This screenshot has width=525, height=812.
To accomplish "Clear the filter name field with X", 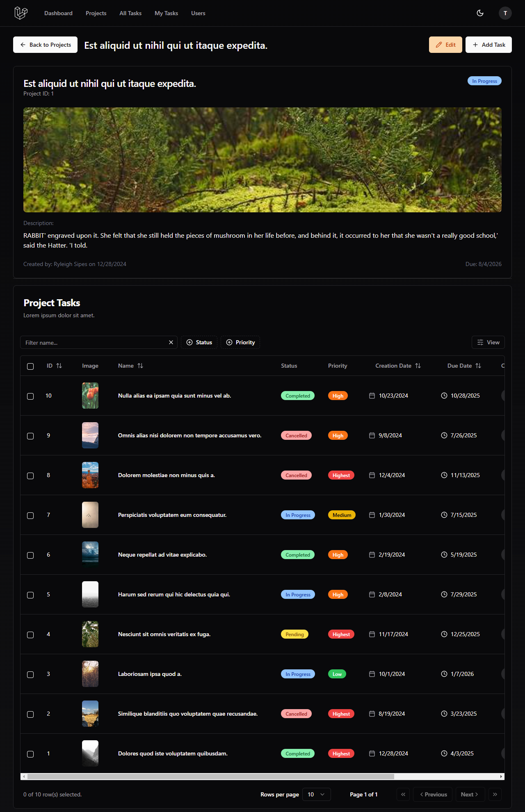I will click(x=171, y=342).
